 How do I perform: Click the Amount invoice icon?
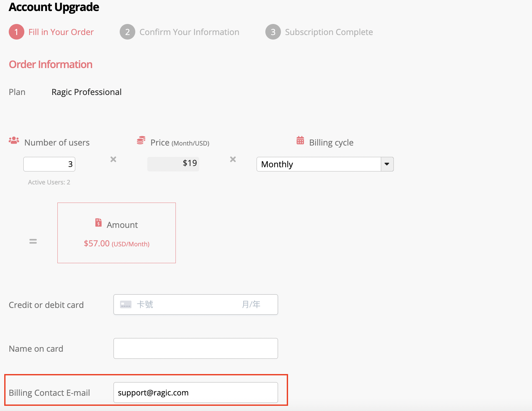98,222
